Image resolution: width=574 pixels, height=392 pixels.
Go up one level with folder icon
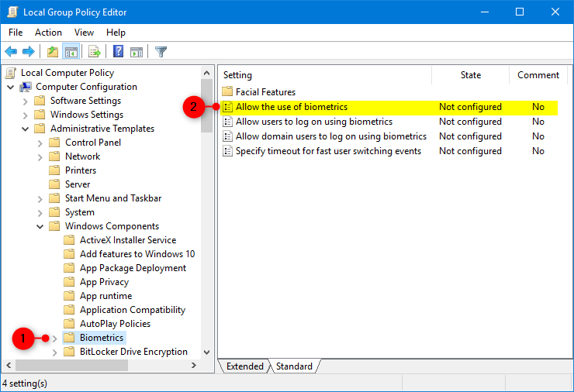click(52, 52)
